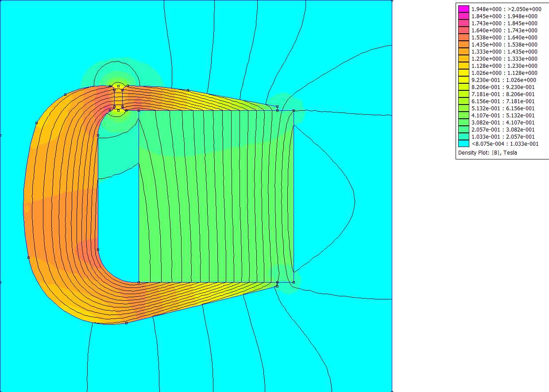This screenshot has width=549, height=392.
Task: Click the bottom-left corner node of green block
Action: click(139, 282)
